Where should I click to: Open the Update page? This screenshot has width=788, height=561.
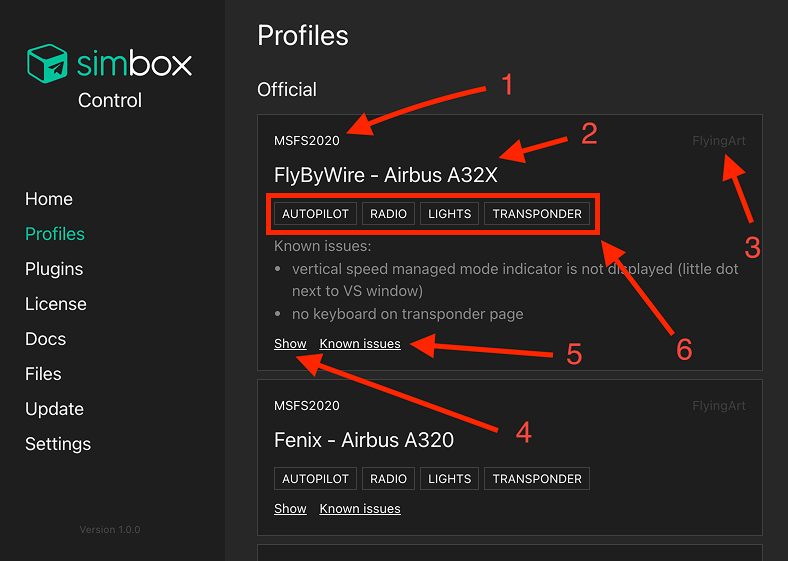pos(54,409)
